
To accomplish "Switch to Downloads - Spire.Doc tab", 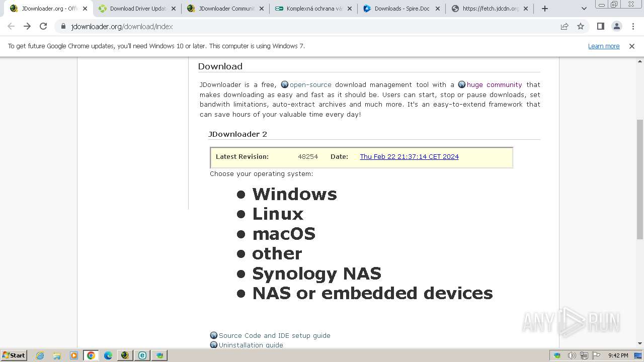I will point(401,9).
